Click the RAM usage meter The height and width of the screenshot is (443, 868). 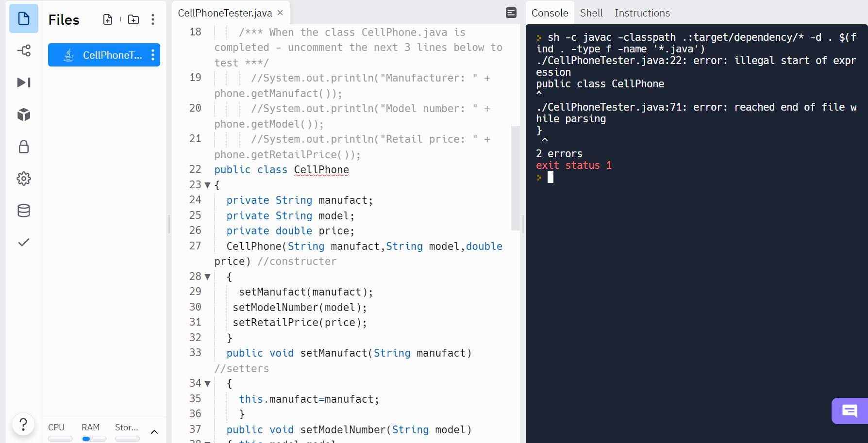pos(94,438)
